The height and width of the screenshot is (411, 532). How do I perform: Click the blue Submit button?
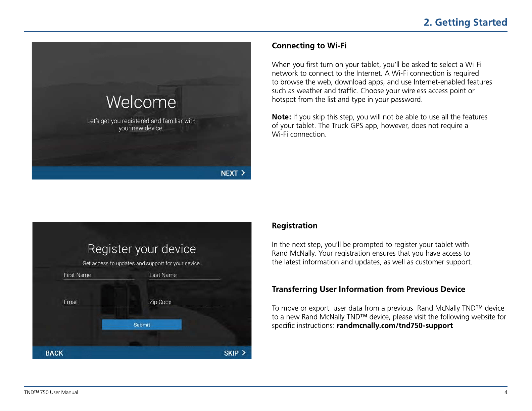click(x=142, y=324)
